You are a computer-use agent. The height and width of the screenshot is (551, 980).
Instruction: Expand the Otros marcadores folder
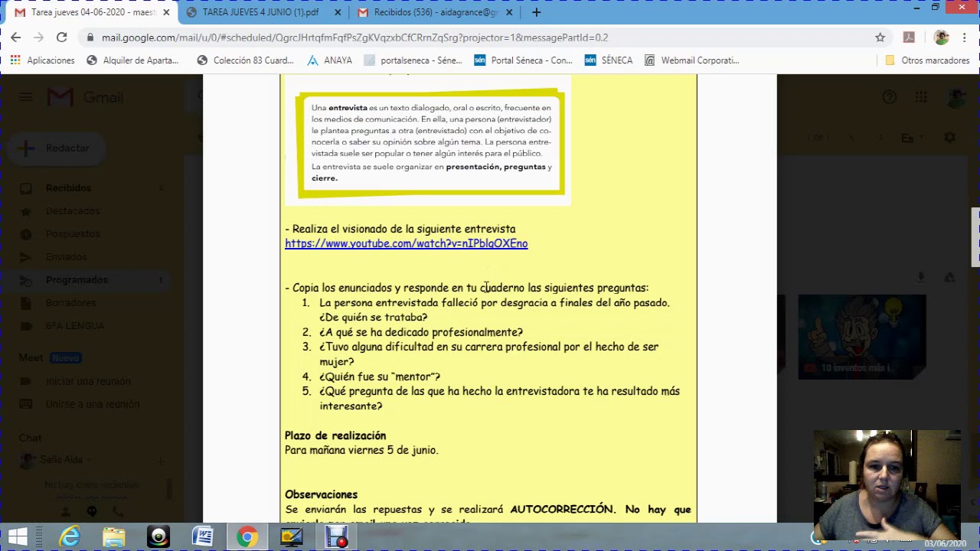click(926, 60)
